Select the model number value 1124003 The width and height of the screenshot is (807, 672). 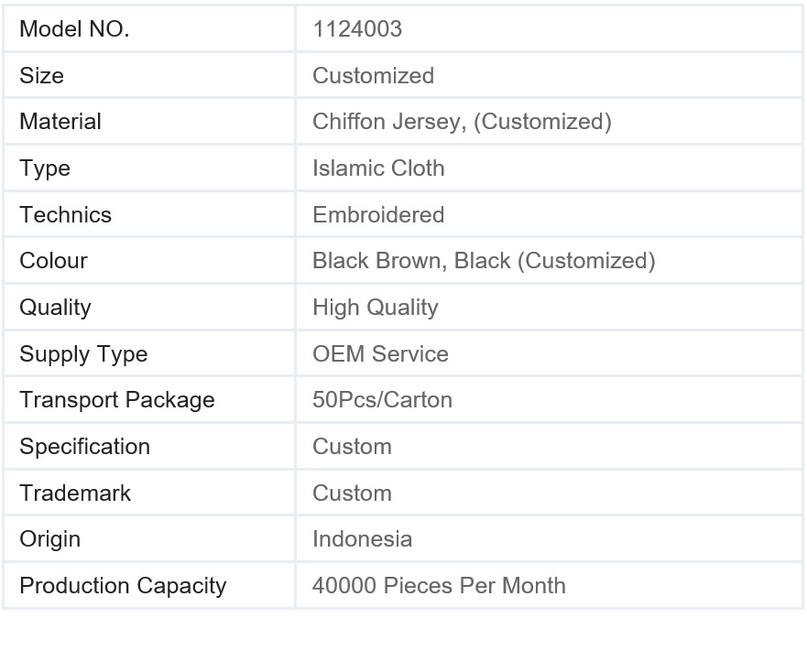point(357,29)
